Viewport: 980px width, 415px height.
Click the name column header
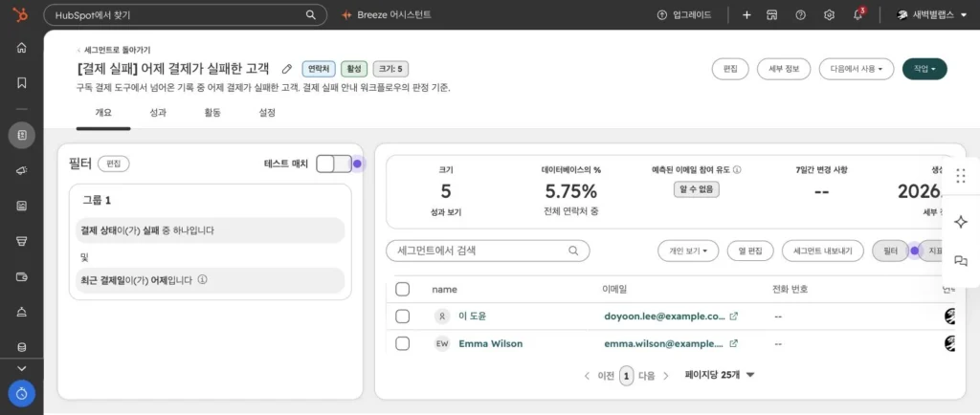tap(444, 290)
